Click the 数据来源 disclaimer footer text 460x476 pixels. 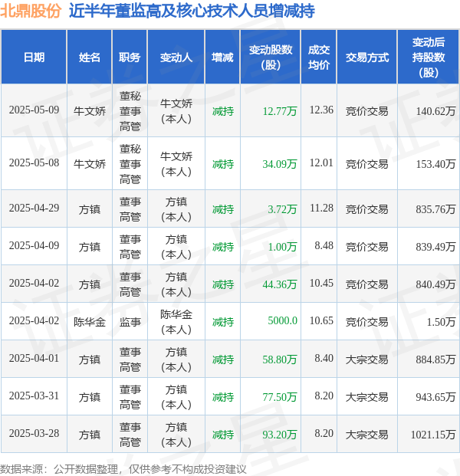coord(123,469)
